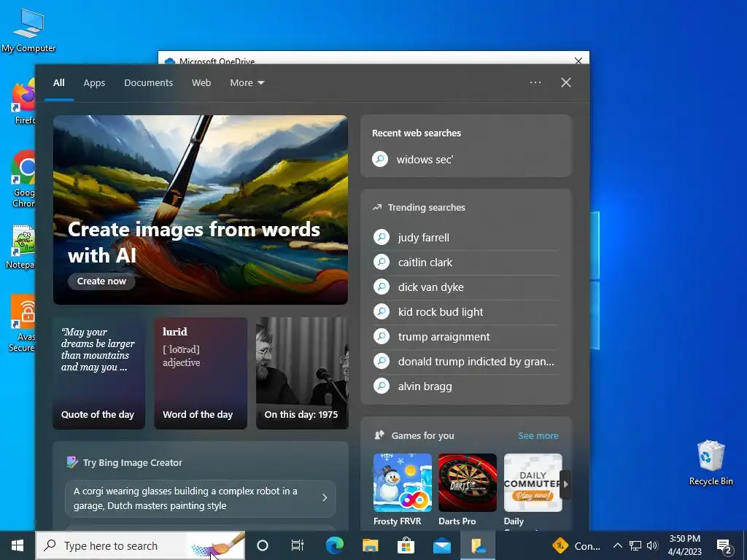The width and height of the screenshot is (747, 560).
Task: Search donald trump indicted by gran...
Action: (466, 362)
